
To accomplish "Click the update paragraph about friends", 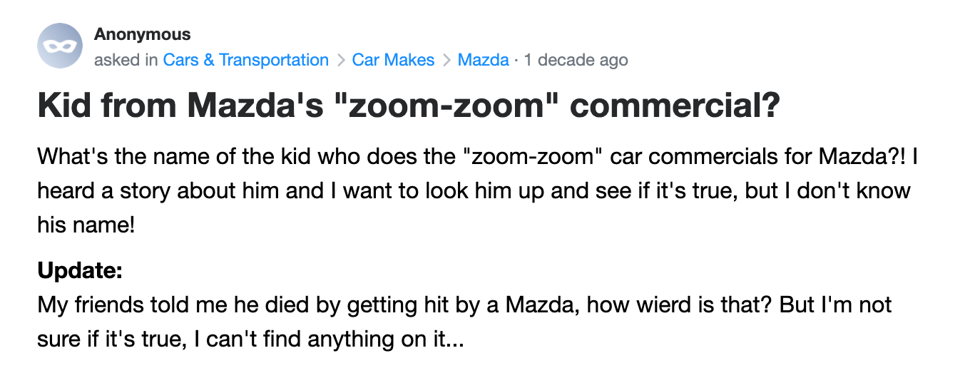I will (464, 322).
